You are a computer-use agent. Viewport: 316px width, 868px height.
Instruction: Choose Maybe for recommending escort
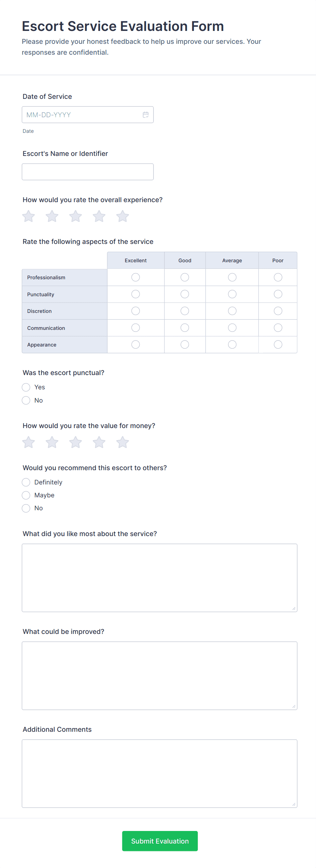pyautogui.click(x=26, y=495)
